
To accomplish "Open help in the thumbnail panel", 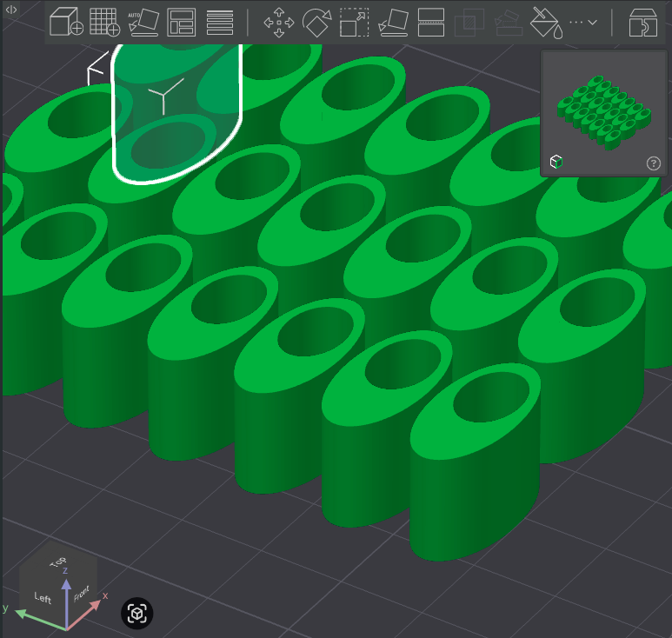I will tap(653, 163).
